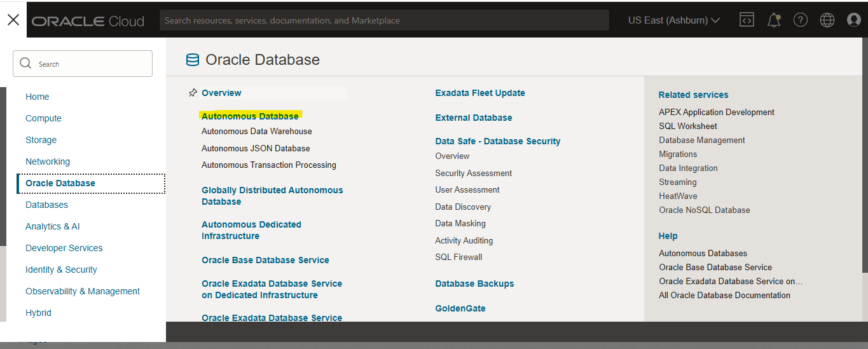The height and width of the screenshot is (349, 868).
Task: Open All Oracle Database Documentation link
Action: 725,295
